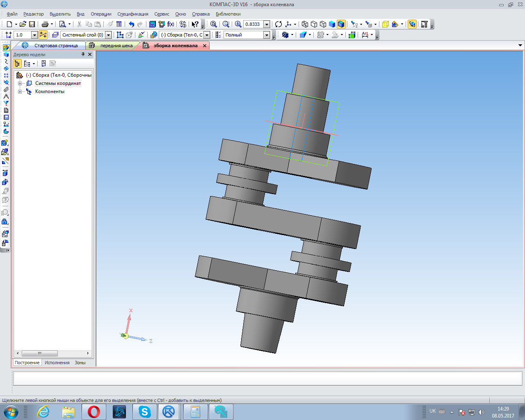This screenshot has height=420, width=525.
Task: Switch to the Исполнения panel tab
Action: (57, 363)
